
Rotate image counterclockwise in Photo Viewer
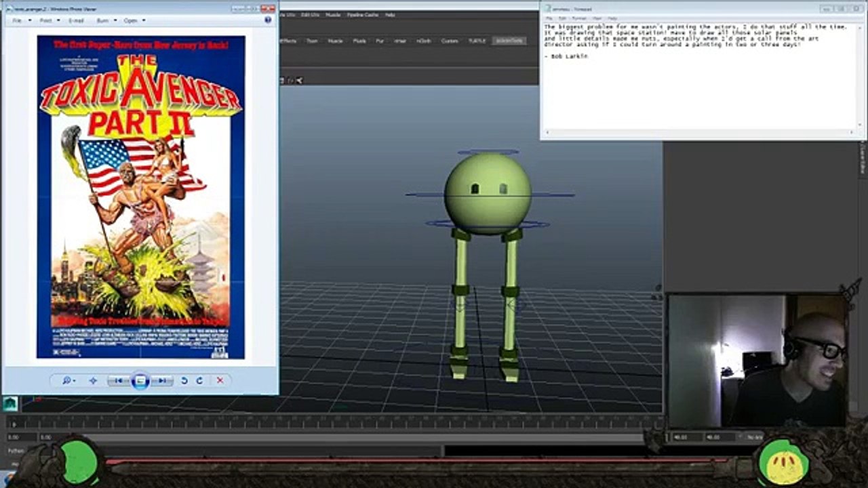pyautogui.click(x=184, y=381)
